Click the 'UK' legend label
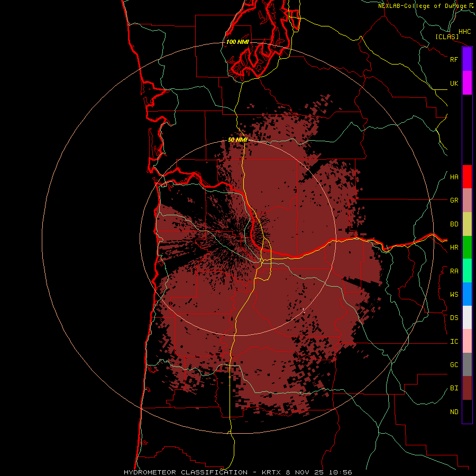The width and height of the screenshot is (476, 476). 454,83
